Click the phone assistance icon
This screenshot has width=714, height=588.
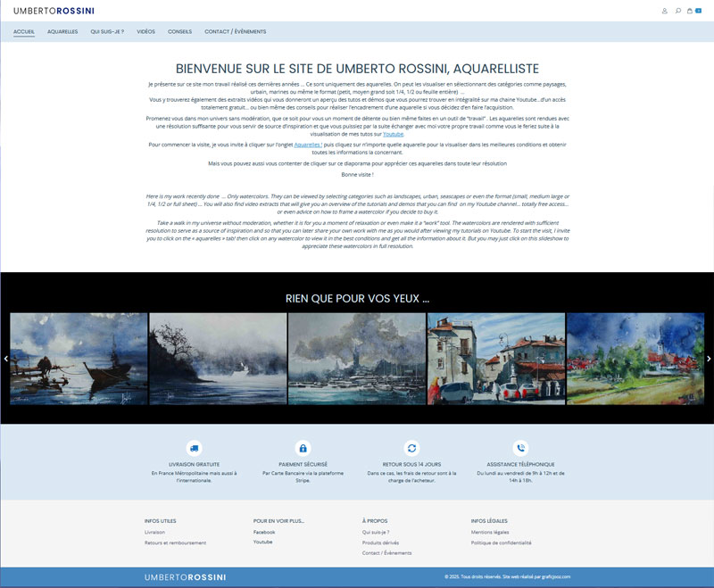(521, 448)
